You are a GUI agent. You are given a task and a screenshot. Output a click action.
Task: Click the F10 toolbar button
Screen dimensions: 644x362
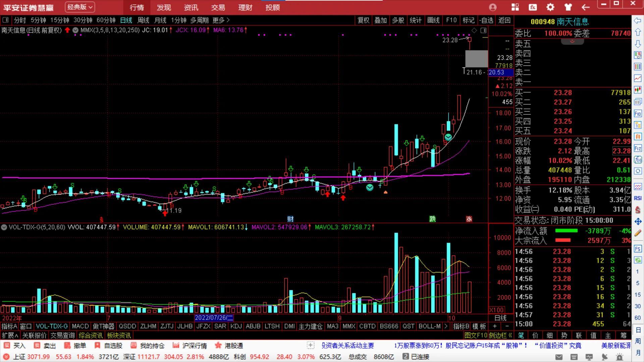(x=451, y=20)
